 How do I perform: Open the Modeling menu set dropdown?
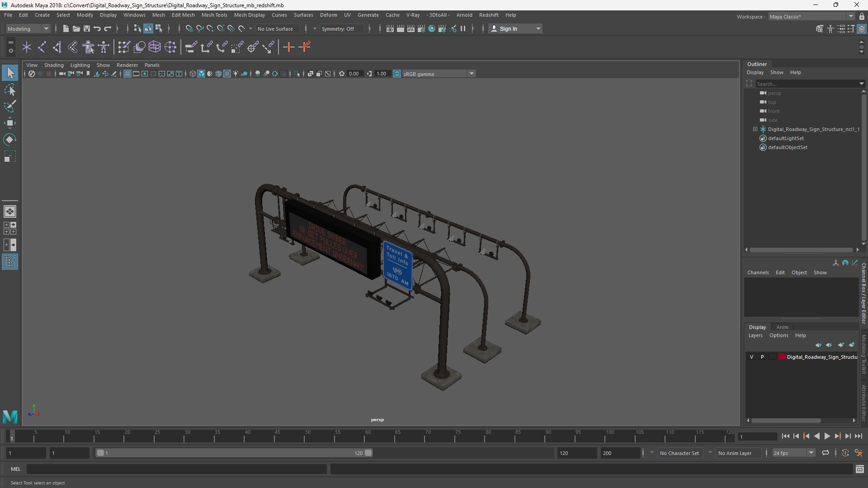28,29
